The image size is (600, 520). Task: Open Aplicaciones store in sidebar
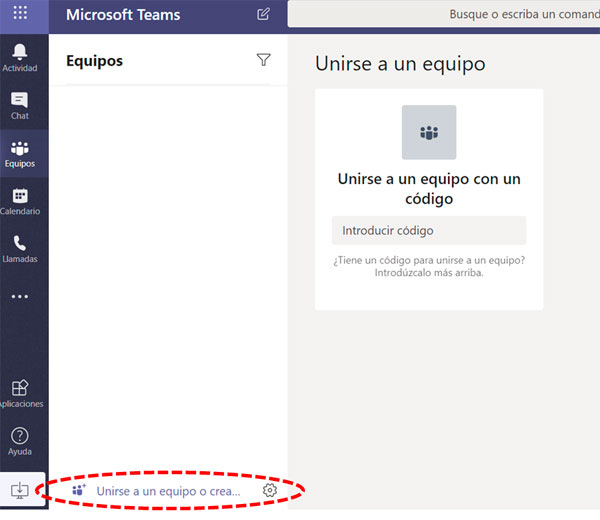pos(20,394)
